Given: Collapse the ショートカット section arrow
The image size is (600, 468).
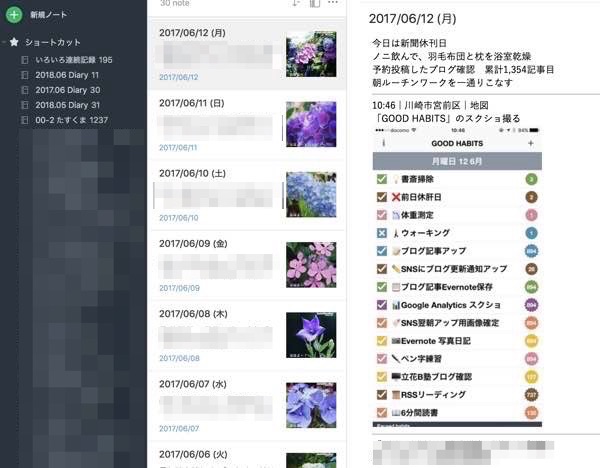Looking at the screenshot, I should click(x=4, y=42).
